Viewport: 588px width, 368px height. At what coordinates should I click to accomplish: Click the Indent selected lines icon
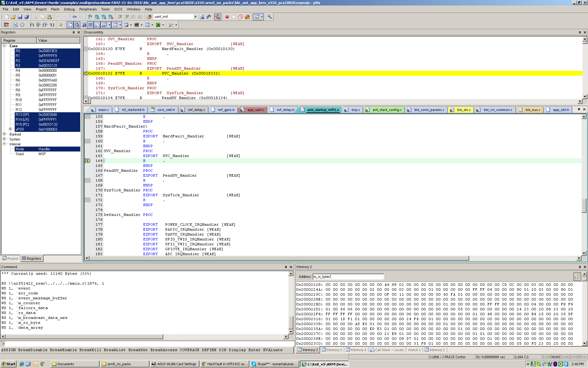pos(120,17)
